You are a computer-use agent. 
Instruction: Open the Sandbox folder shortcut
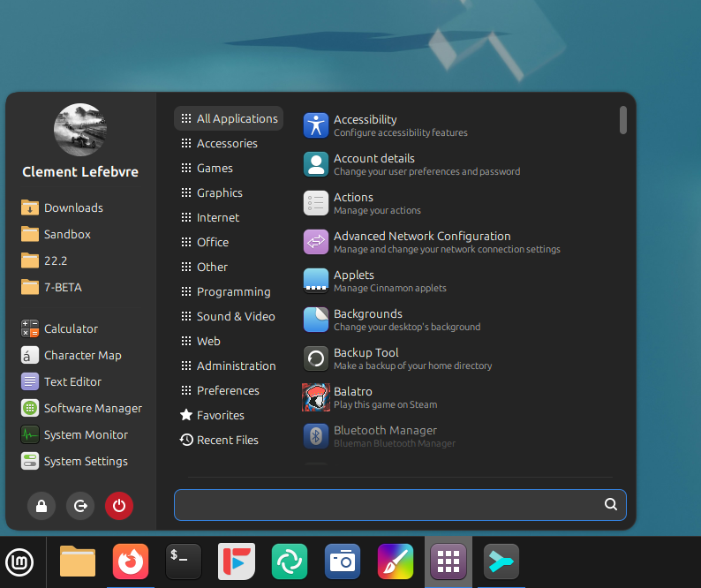point(67,234)
